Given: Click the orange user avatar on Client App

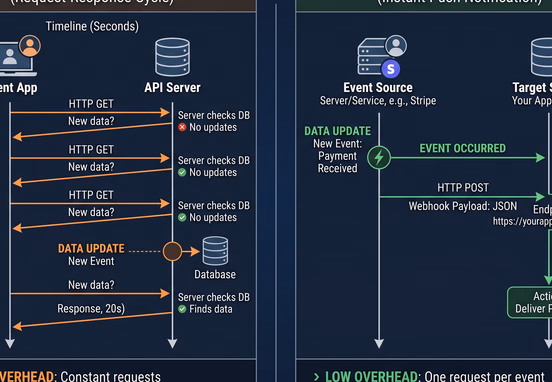Looking at the screenshot, I should pyautogui.click(x=30, y=46).
